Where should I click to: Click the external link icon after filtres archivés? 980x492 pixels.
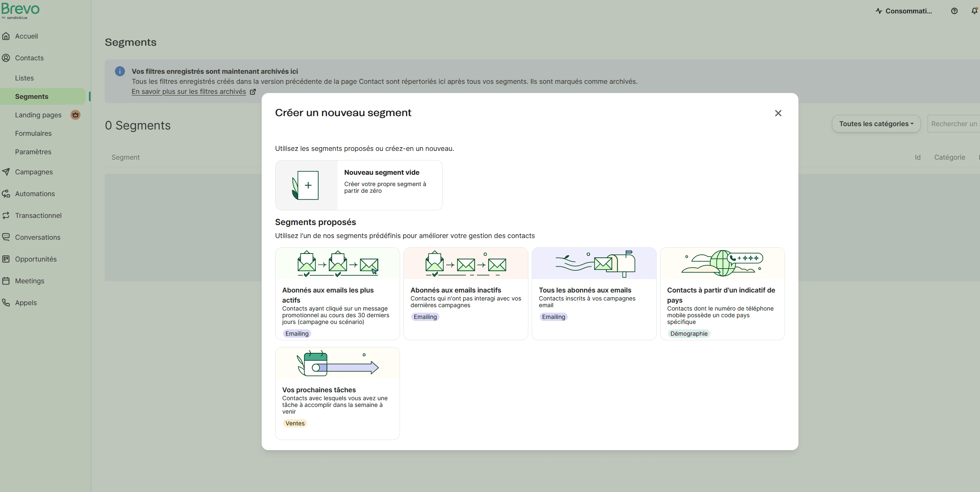point(253,92)
